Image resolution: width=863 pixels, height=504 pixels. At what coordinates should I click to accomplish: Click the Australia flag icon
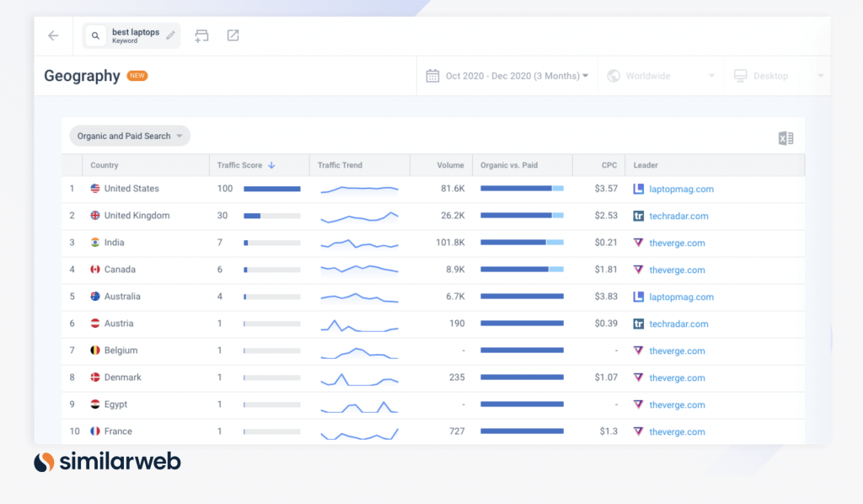[95, 296]
